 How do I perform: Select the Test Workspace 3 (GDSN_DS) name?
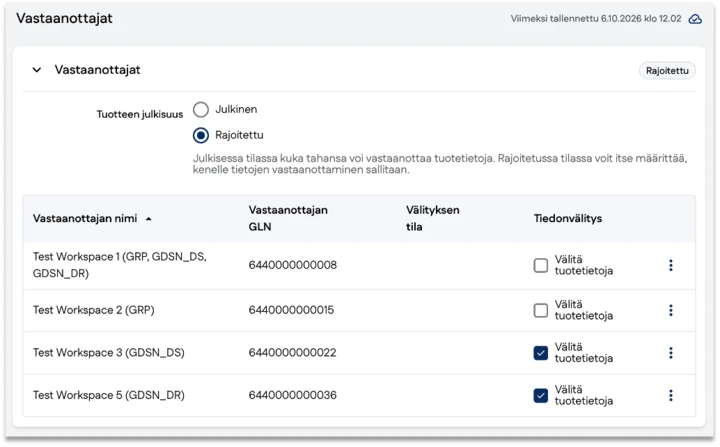coord(108,352)
